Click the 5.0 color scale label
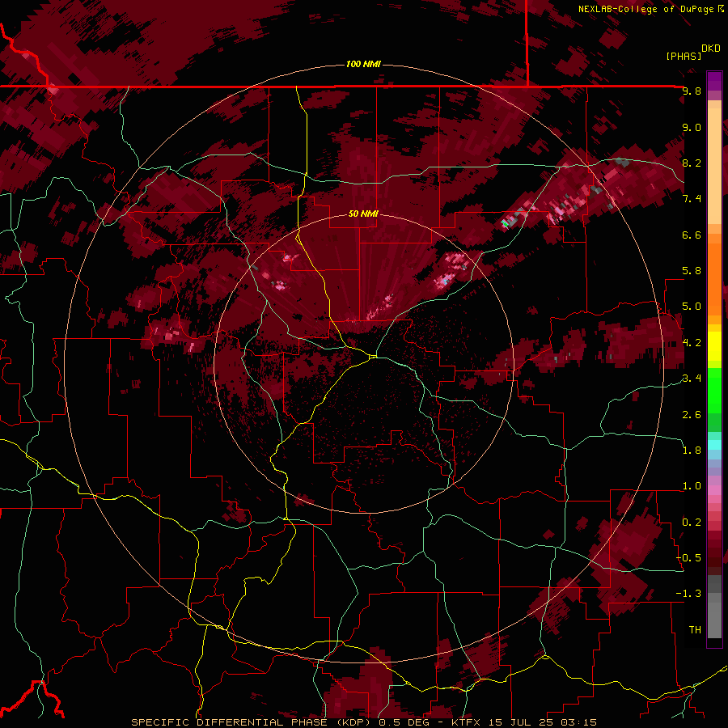The height and width of the screenshot is (728, 728). tap(692, 307)
